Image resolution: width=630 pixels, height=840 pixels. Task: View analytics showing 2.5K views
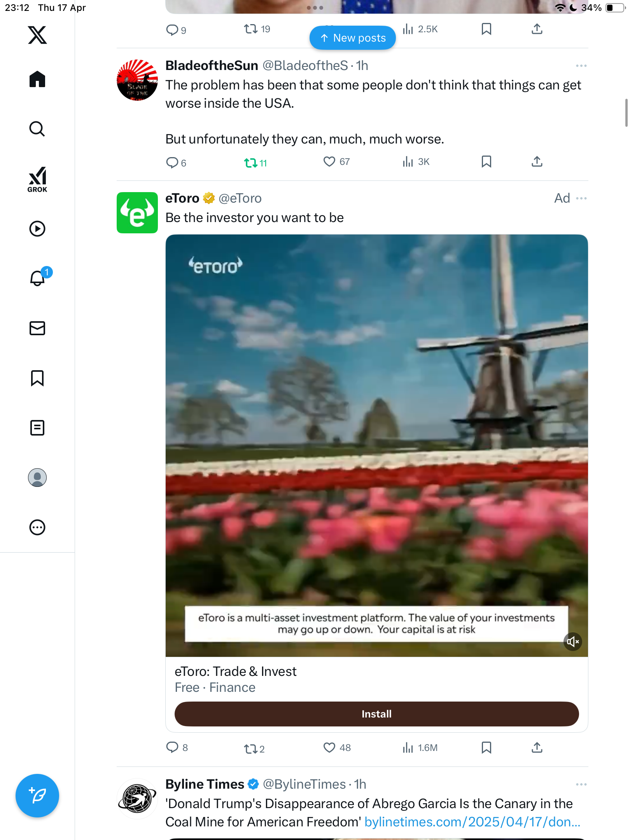(420, 29)
